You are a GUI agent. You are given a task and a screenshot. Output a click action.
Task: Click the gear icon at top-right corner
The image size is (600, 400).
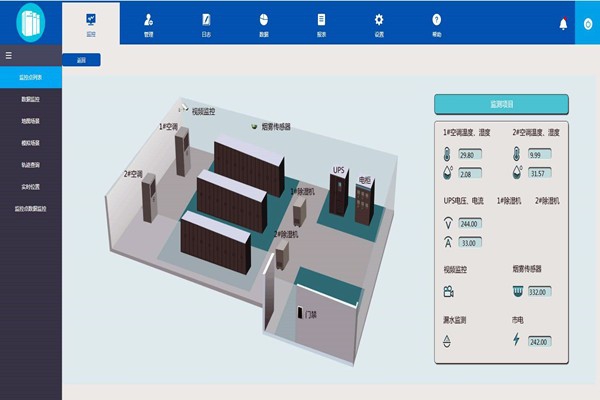587,23
